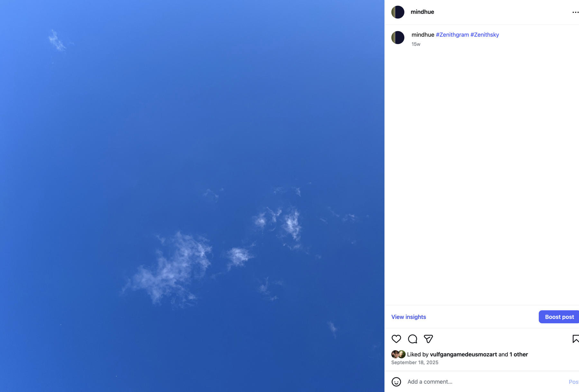The width and height of the screenshot is (579, 392).
Task: Show likes list via 1 other
Action: coord(519,354)
